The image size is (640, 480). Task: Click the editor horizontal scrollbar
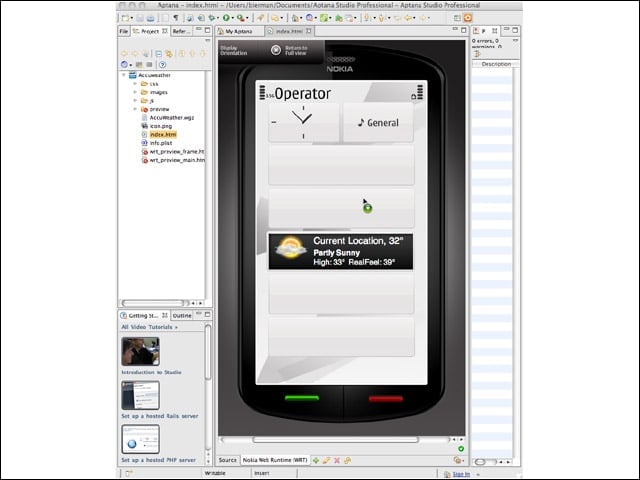click(335, 440)
